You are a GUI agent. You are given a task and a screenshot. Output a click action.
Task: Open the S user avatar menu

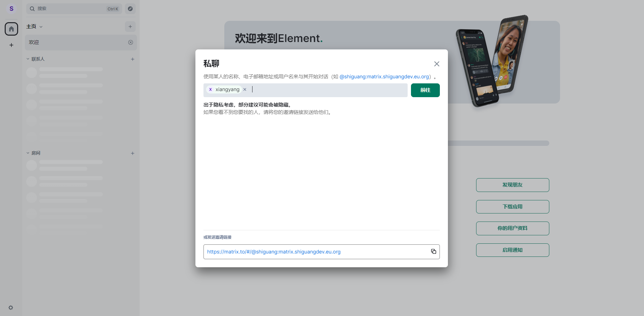pyautogui.click(x=11, y=9)
